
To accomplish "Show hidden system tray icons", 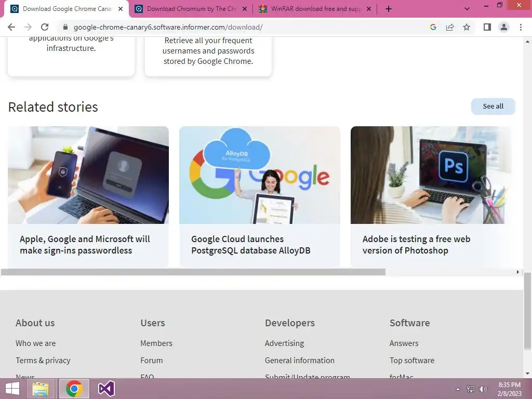I will pyautogui.click(x=458, y=389).
